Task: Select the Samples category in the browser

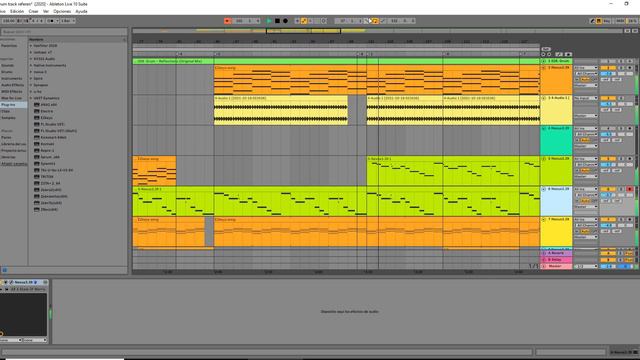Action: (8, 118)
